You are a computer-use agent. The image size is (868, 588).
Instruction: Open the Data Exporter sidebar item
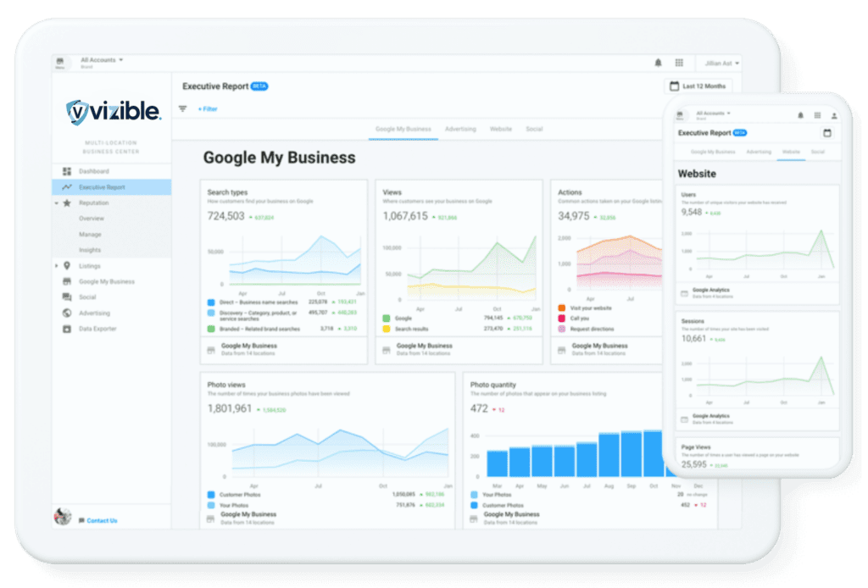pos(98,329)
